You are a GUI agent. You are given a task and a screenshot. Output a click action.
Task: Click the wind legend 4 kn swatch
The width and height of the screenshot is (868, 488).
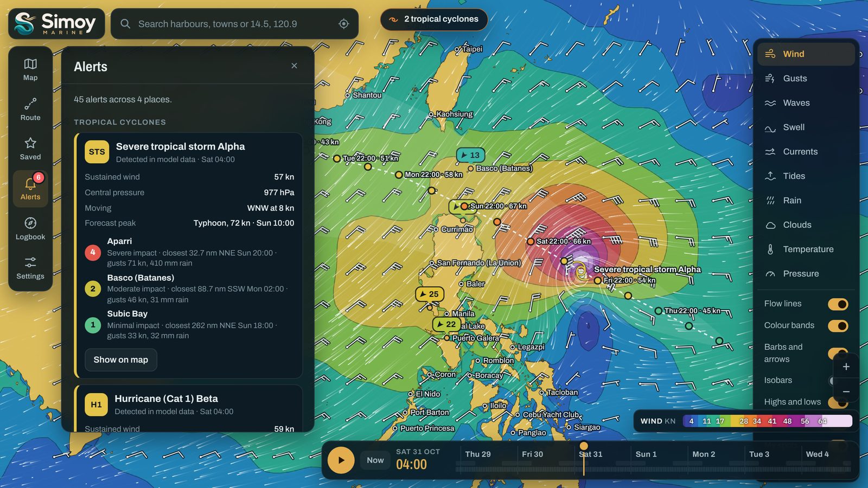point(691,421)
